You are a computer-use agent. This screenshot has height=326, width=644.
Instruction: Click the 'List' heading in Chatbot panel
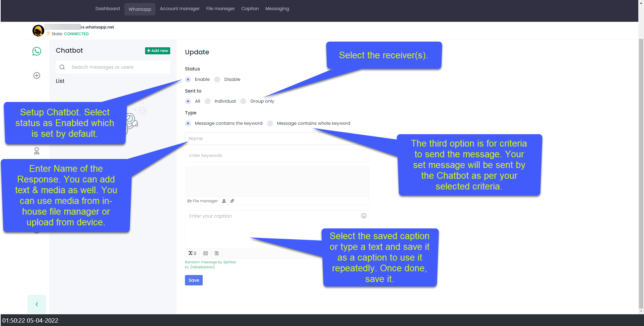60,81
